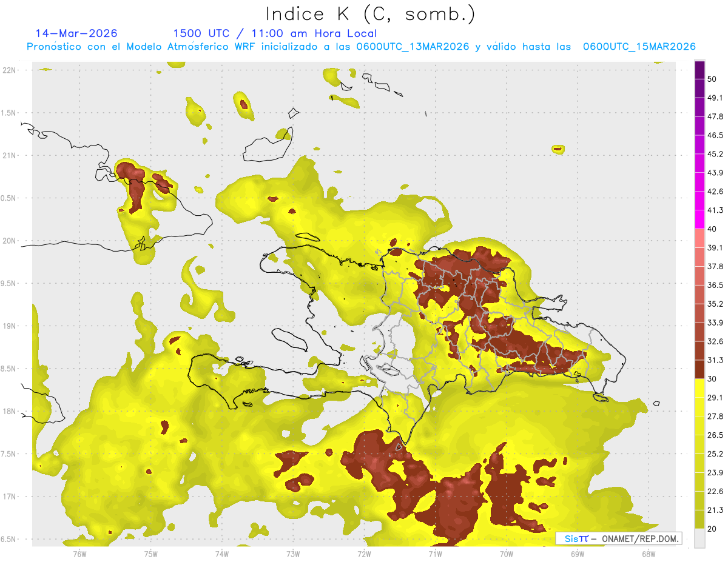The width and height of the screenshot is (728, 562).
Task: Click the valid-until time '0600UTC_15MAR2026'
Action: coord(639,47)
